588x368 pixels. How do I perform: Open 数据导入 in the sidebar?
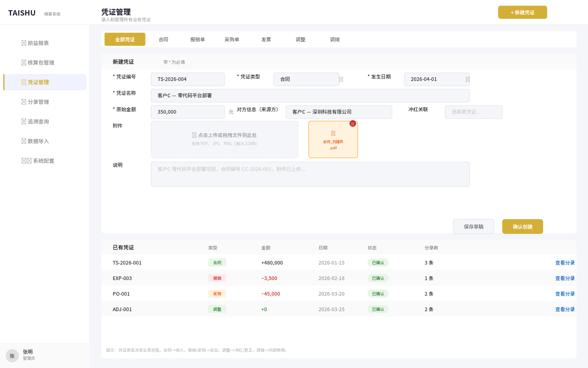coord(45,141)
